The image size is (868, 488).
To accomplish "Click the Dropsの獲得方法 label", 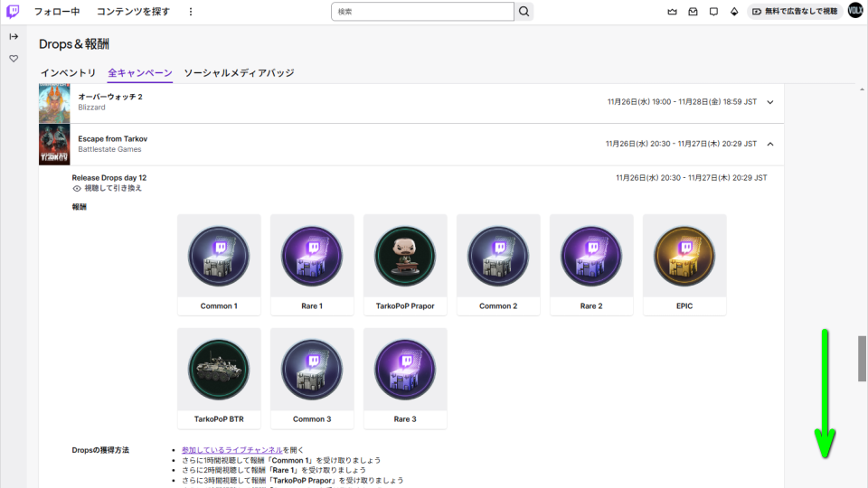I will pyautogui.click(x=100, y=450).
